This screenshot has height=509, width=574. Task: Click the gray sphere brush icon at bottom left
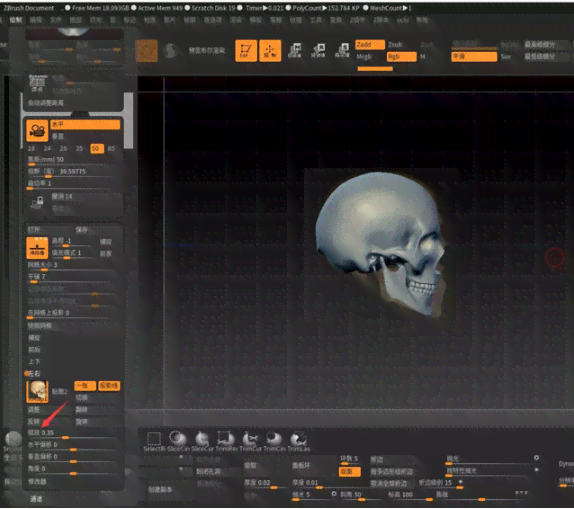[13, 439]
